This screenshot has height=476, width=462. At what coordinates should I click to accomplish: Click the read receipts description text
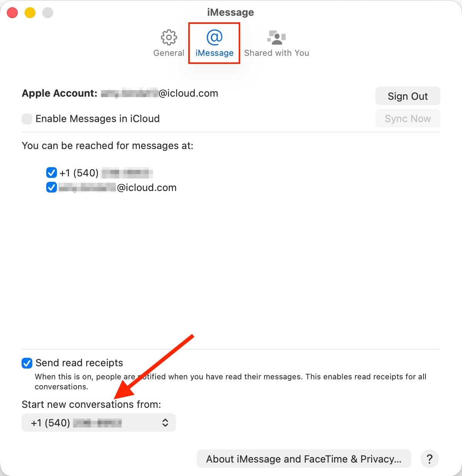[x=231, y=381]
